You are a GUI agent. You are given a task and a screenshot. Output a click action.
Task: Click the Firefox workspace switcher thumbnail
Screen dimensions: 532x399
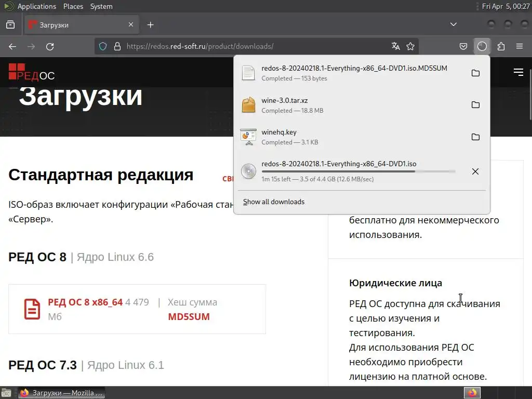tap(472, 393)
